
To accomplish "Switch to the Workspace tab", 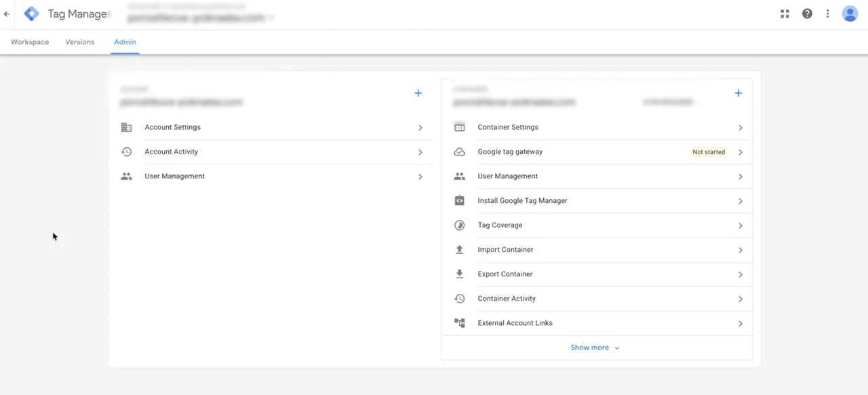I will (x=30, y=42).
